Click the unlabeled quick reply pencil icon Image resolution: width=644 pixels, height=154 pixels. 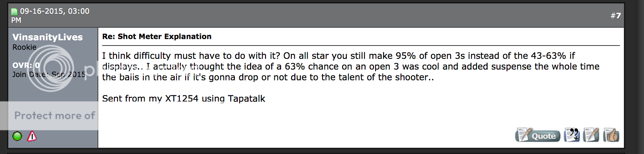[x=591, y=135]
